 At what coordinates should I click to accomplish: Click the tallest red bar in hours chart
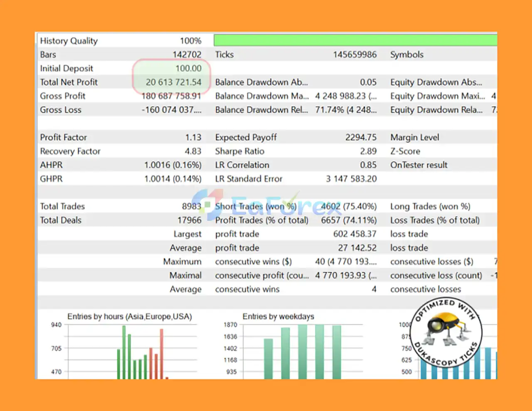(162, 354)
